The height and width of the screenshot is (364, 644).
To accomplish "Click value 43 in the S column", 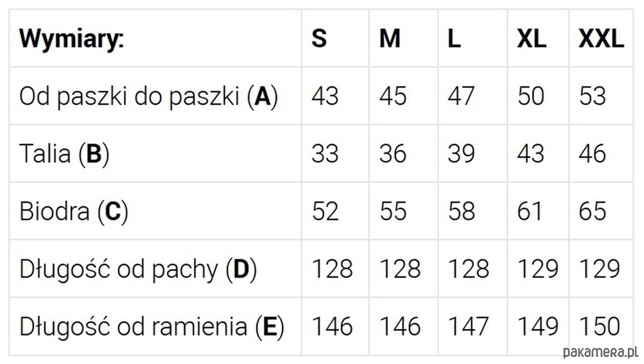I will click(325, 97).
